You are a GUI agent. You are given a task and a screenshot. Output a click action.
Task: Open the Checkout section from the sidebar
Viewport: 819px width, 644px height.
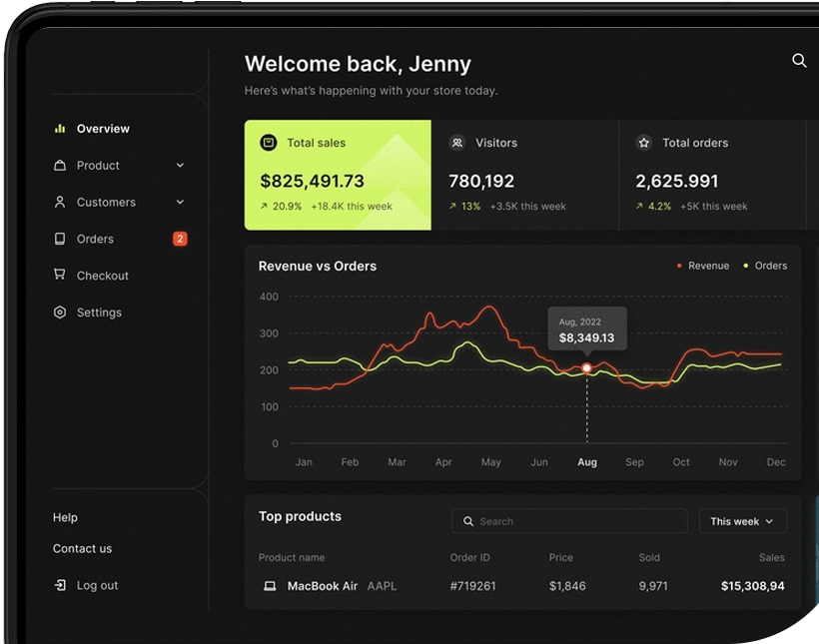(x=102, y=276)
